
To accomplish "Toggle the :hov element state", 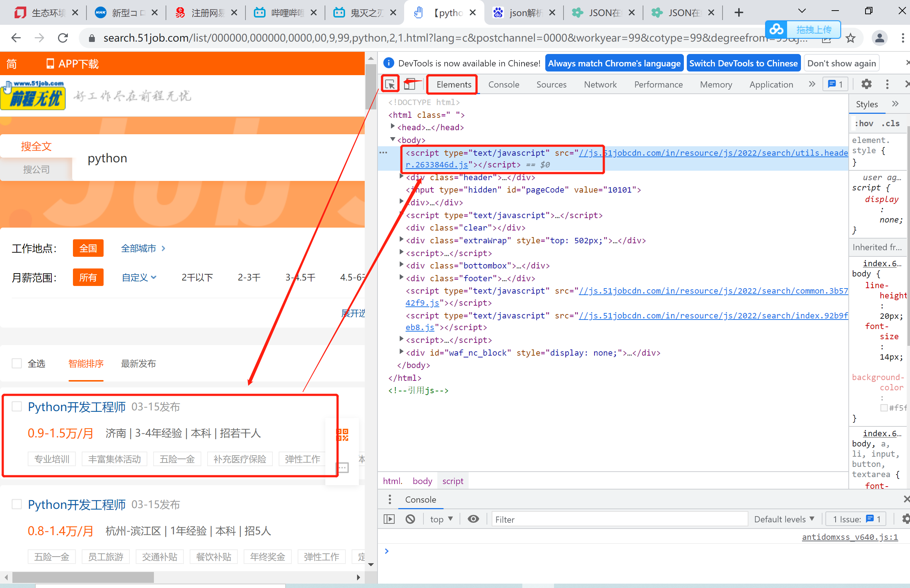I will point(864,123).
